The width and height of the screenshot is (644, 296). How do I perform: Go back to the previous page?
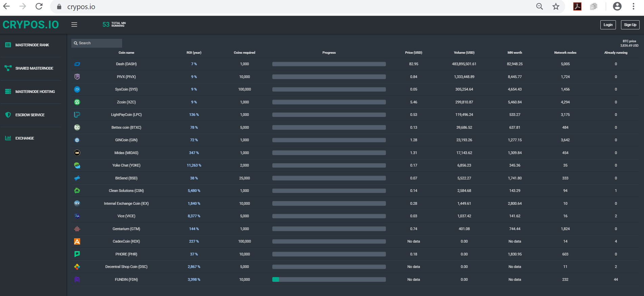(x=6, y=6)
